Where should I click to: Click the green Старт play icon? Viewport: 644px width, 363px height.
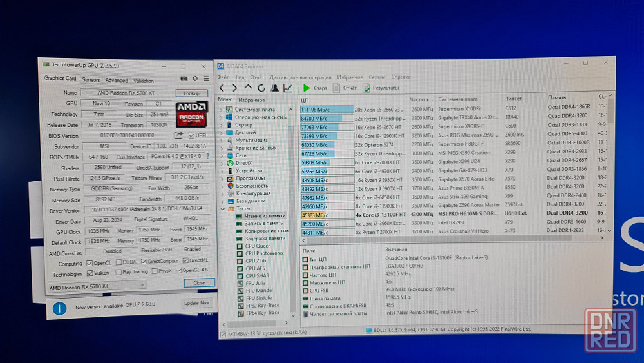[307, 88]
